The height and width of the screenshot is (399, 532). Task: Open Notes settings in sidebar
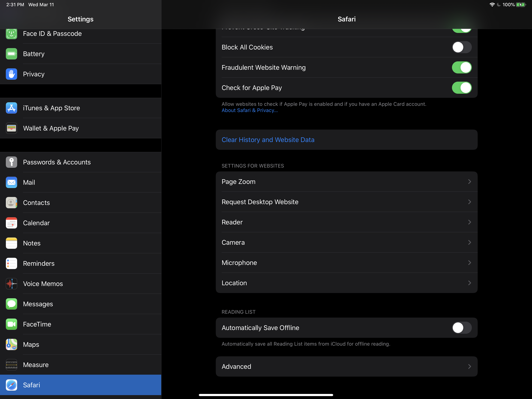coord(81,243)
